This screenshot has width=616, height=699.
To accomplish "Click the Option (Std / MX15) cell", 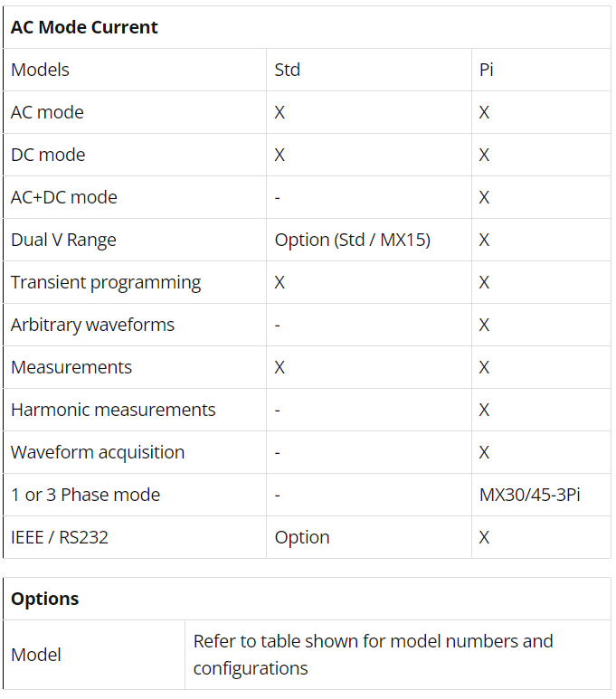I will 353,241.
